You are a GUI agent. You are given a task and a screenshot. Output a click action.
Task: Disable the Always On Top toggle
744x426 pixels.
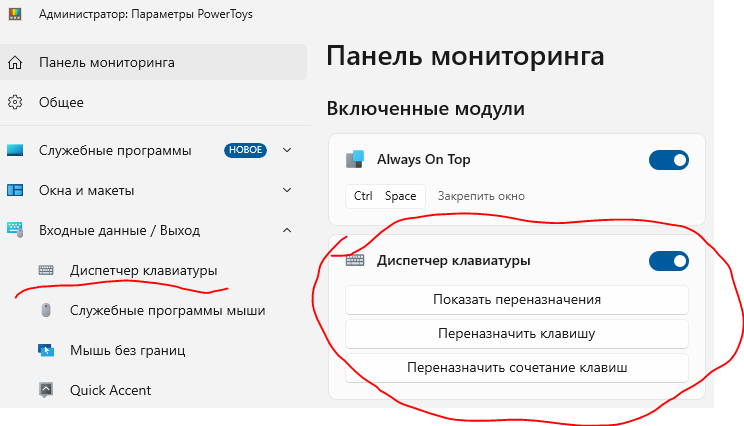click(669, 160)
